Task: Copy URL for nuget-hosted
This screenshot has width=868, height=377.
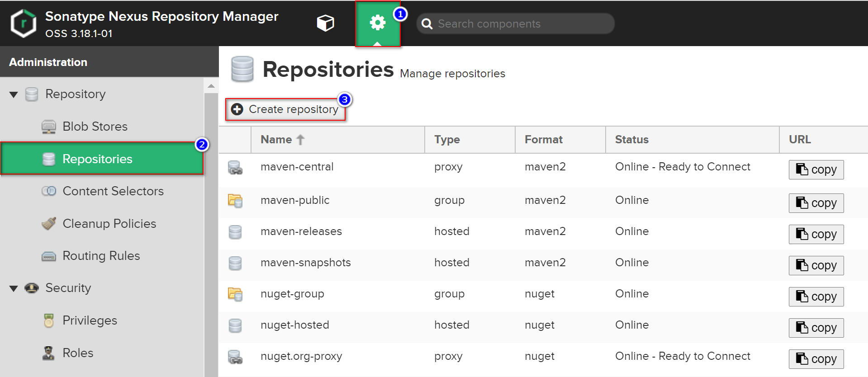Action: pyautogui.click(x=816, y=328)
